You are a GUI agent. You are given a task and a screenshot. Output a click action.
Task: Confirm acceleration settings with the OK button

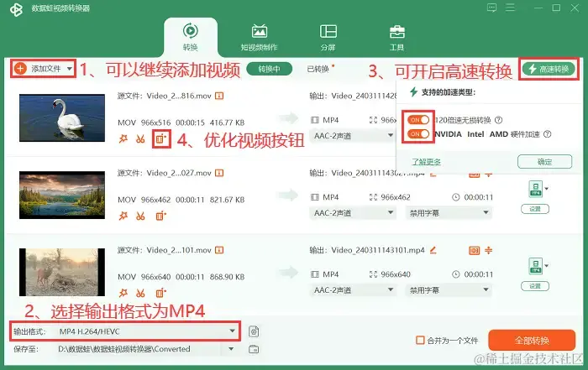tap(544, 162)
